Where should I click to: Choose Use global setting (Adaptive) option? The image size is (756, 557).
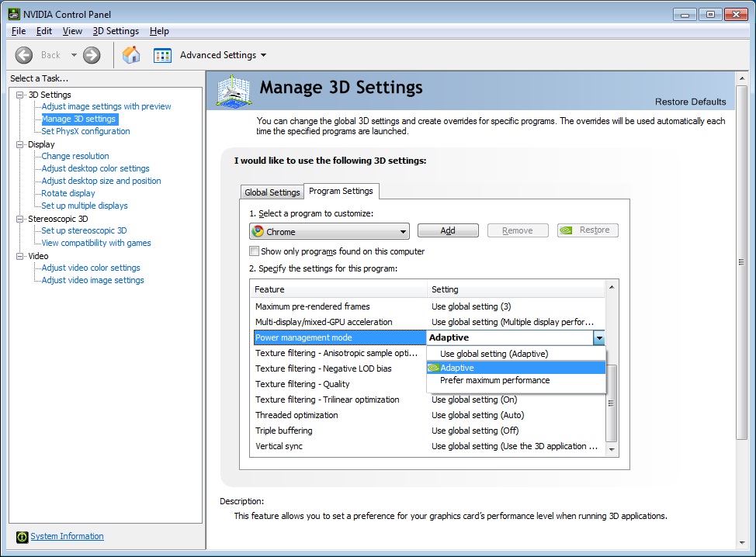pyautogui.click(x=516, y=354)
